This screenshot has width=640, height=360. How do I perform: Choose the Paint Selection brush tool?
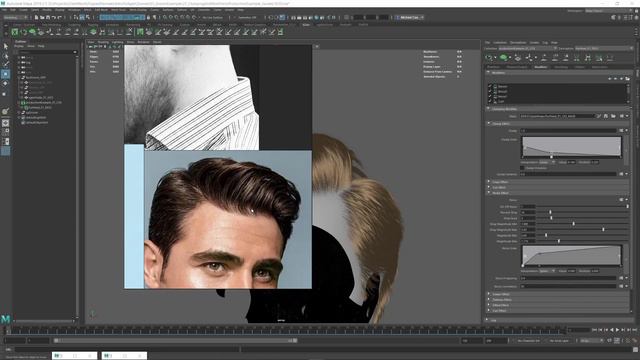coord(5,64)
